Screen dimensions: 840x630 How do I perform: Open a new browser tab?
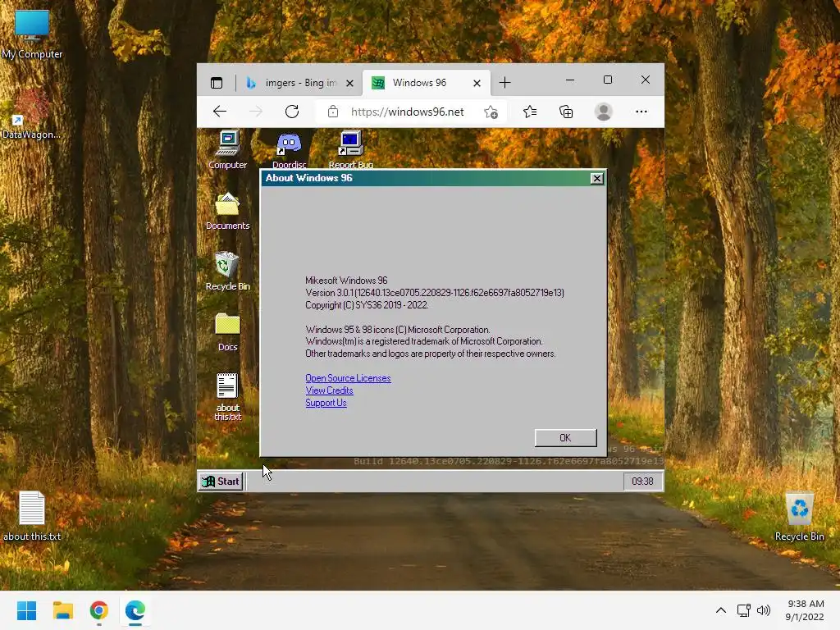point(504,83)
